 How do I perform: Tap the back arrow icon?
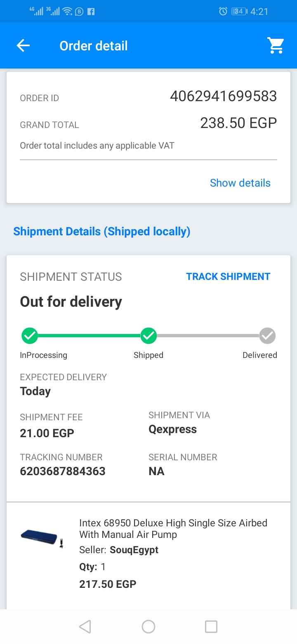point(23,45)
